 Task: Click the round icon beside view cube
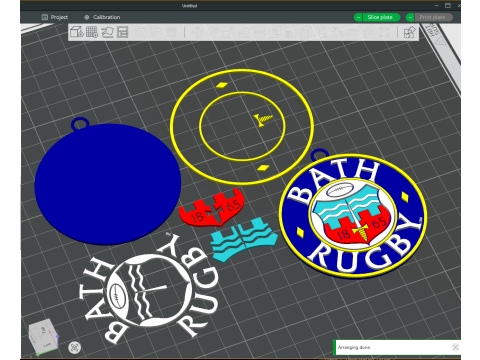coord(75,348)
